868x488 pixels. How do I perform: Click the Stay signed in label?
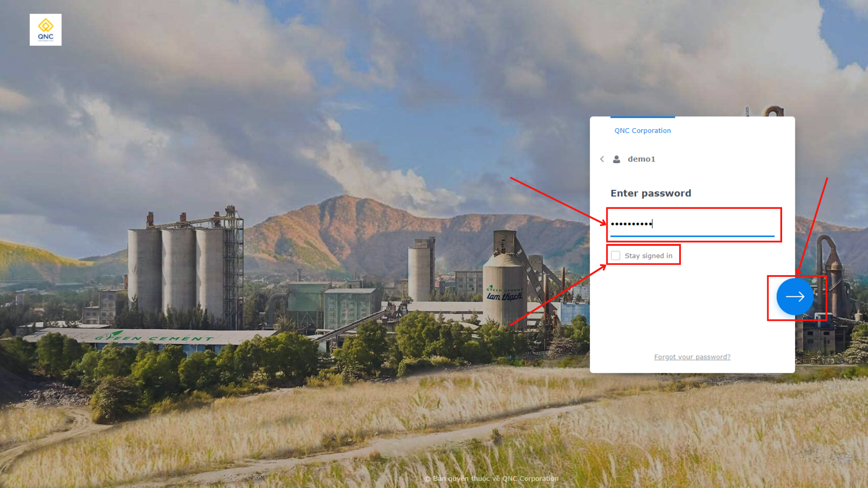coord(648,256)
